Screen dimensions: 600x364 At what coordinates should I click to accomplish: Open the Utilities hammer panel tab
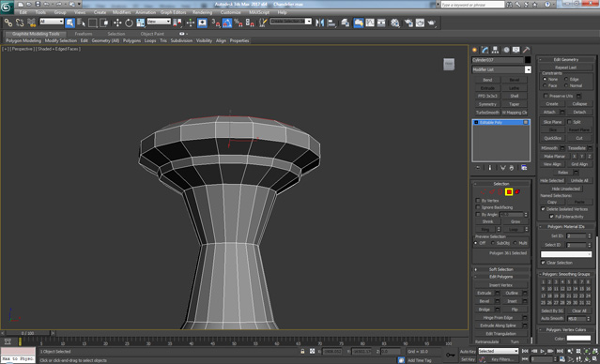point(527,50)
